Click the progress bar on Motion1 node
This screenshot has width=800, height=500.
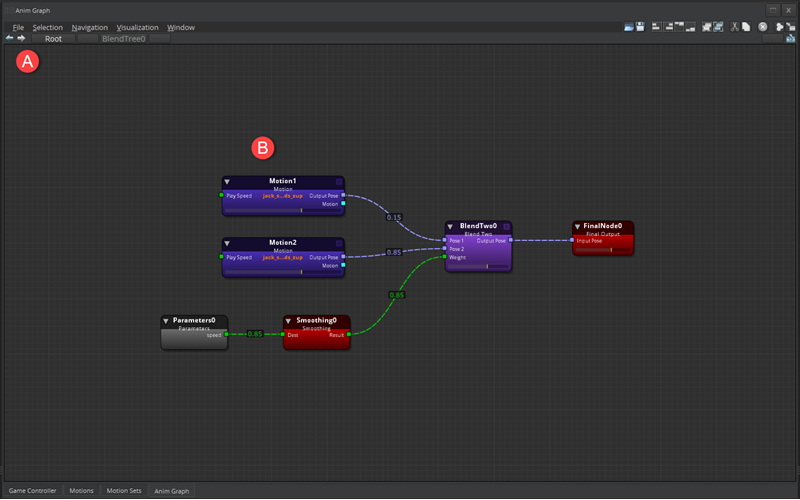(x=282, y=211)
